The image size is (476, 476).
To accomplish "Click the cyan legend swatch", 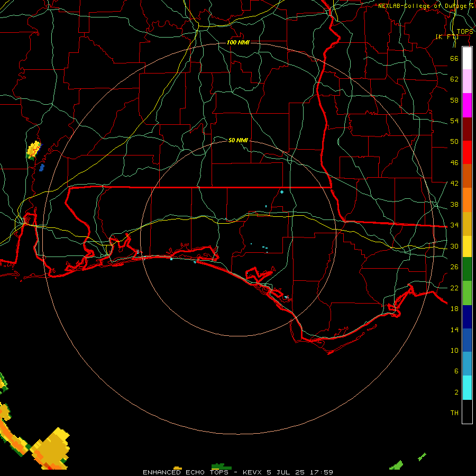I will coord(467,388).
